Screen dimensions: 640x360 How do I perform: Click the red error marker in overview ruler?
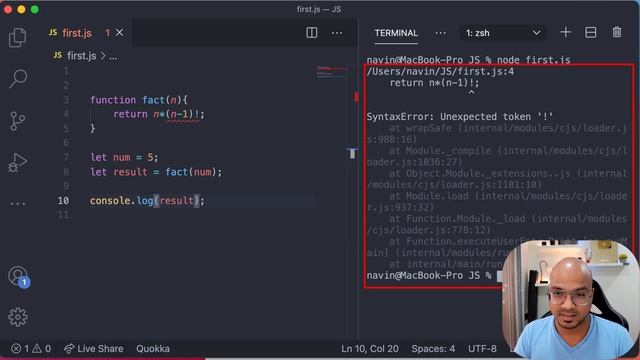click(x=356, y=97)
